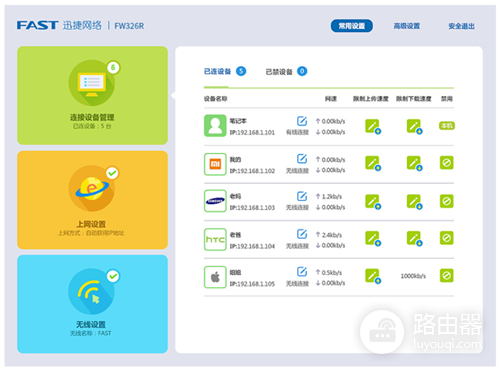
Task: Edit name of Samsung device 192.168.1.103
Action: pos(302,196)
